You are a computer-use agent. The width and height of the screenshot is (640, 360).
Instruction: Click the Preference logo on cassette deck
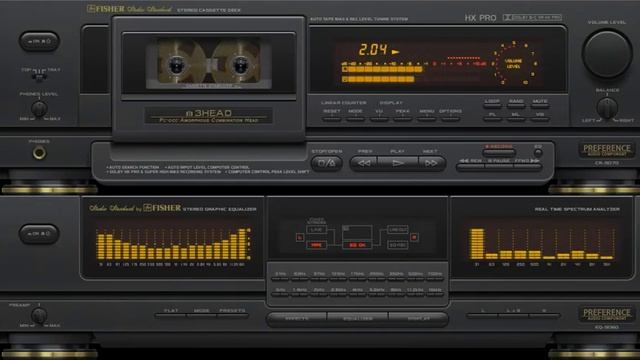coord(607,150)
